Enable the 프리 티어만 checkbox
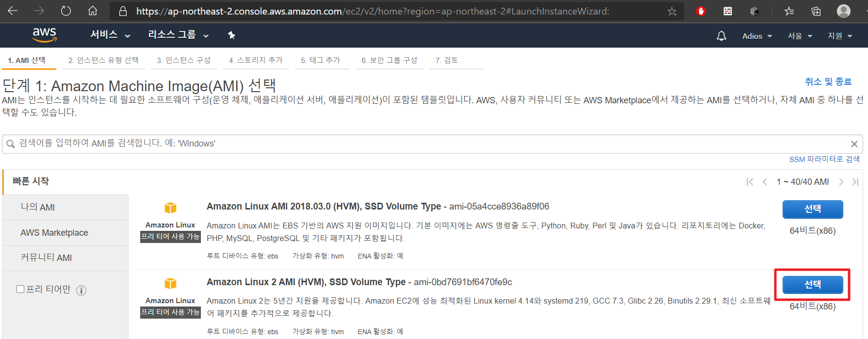 pyautogui.click(x=20, y=289)
